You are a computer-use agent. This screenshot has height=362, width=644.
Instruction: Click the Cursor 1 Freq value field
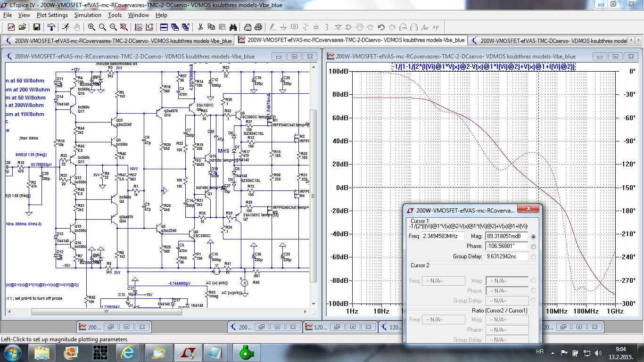coord(443,236)
